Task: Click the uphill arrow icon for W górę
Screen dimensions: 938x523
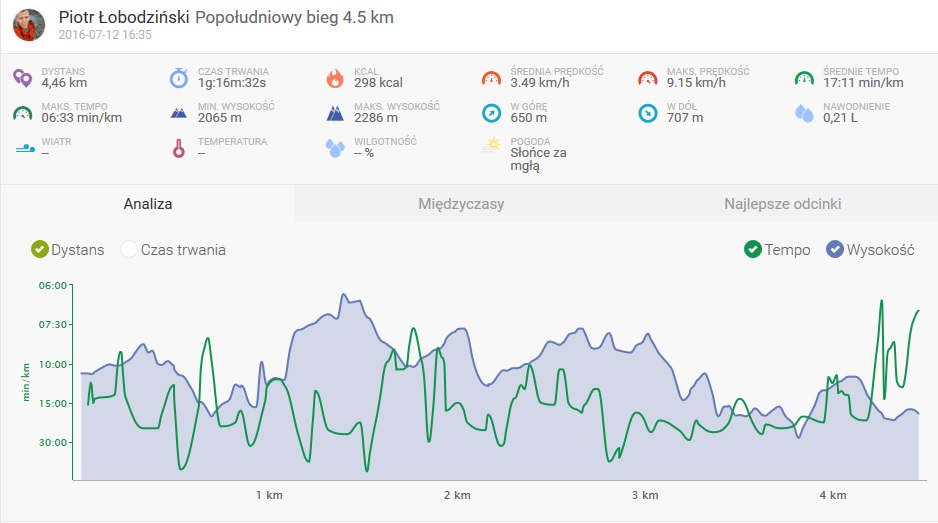Action: [491, 113]
